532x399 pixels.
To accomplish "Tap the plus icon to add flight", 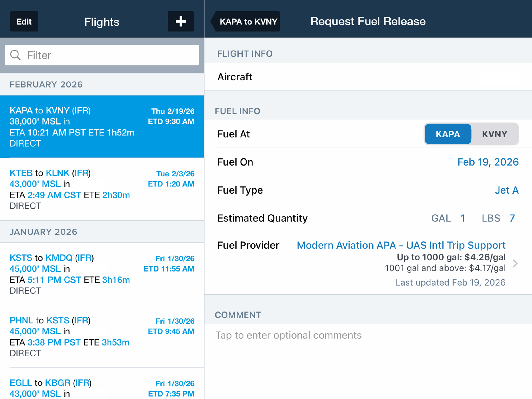I will click(181, 22).
